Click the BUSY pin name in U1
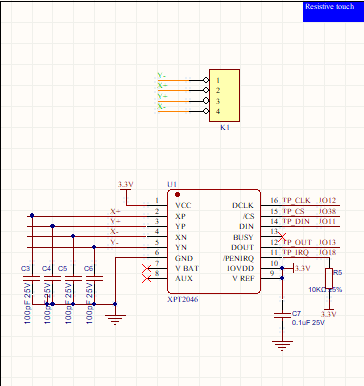This screenshot has width=364, height=386. point(243,237)
